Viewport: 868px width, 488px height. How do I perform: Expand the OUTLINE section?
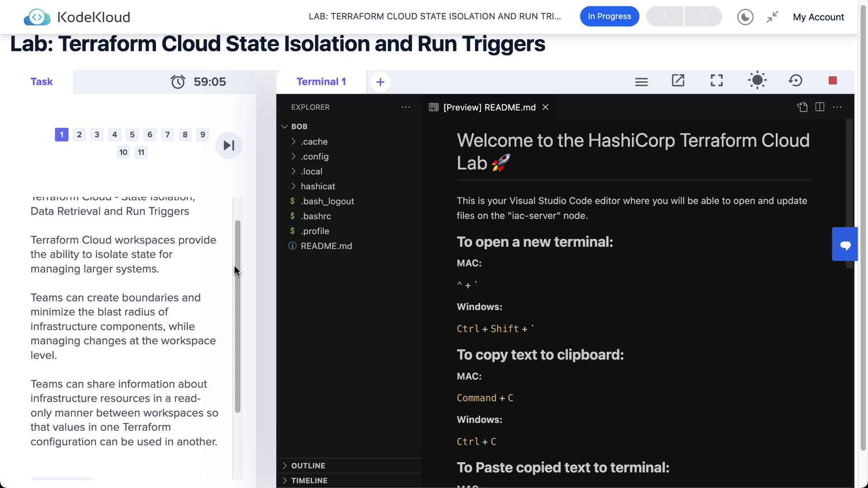[308, 465]
